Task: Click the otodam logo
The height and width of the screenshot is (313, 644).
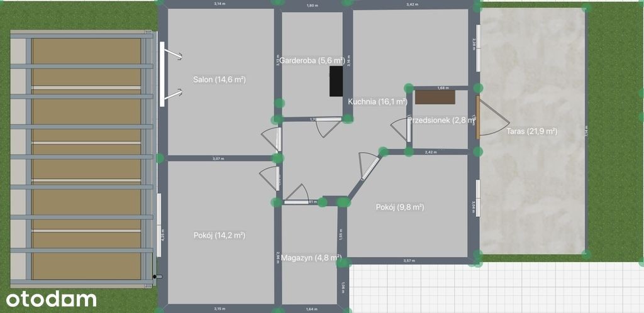Action: point(52,299)
